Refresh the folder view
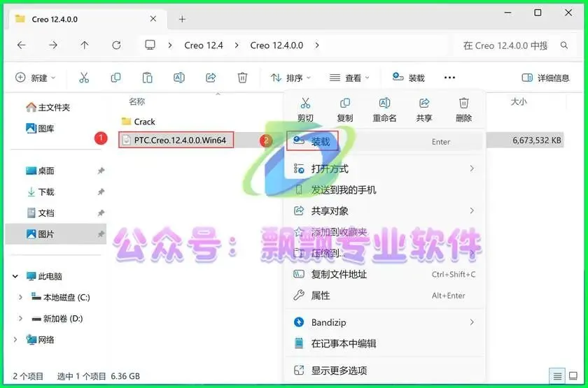The width and height of the screenshot is (588, 388). (116, 45)
